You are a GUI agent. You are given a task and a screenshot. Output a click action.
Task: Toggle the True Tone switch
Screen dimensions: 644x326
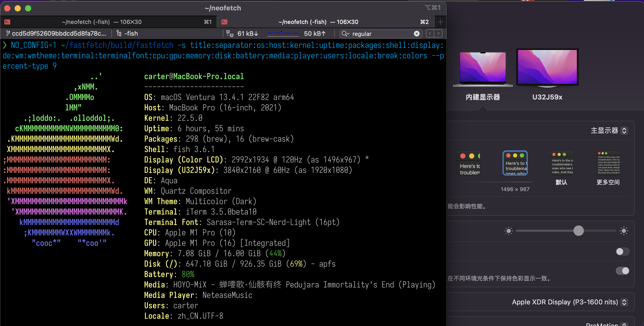click(622, 271)
